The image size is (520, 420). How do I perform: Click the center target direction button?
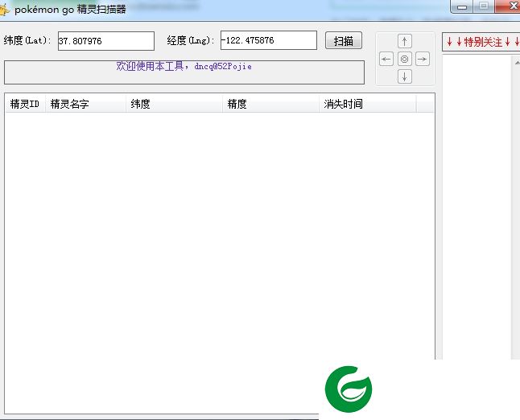click(405, 59)
